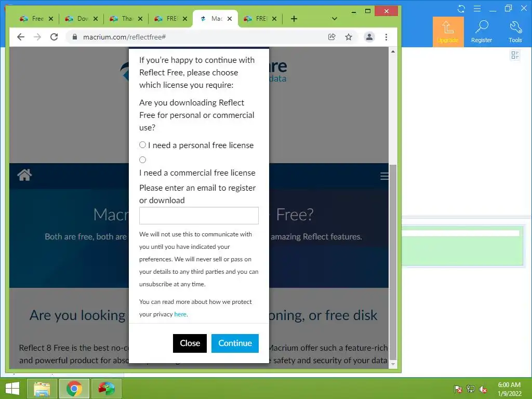Click the scrollbar down arrow

pyautogui.click(x=393, y=364)
